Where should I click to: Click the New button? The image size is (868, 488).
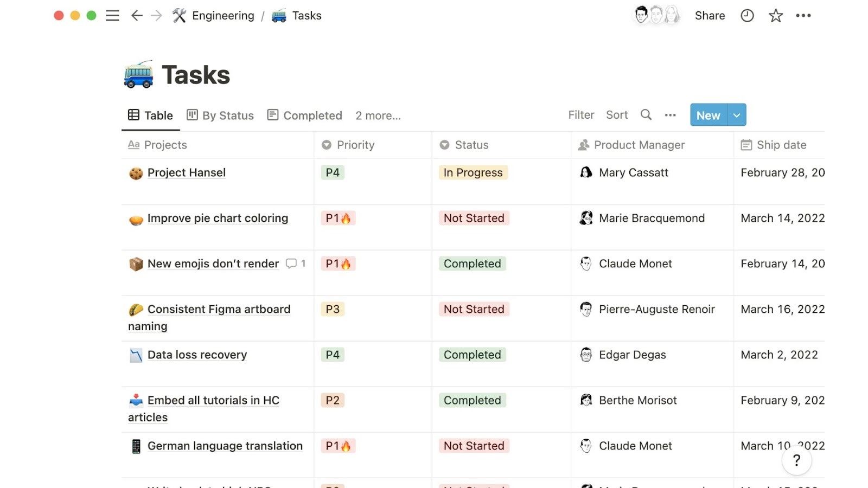pyautogui.click(x=707, y=115)
